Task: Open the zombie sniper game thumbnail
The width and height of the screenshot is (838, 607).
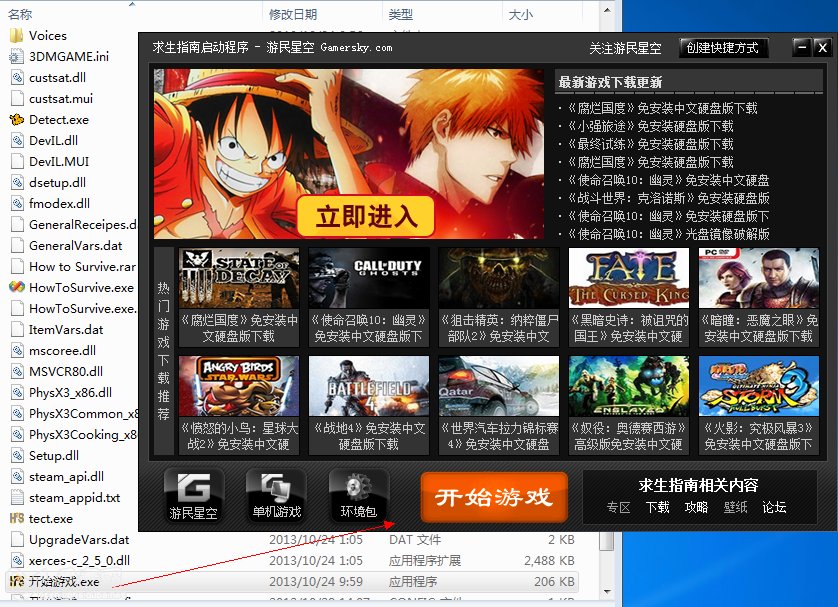Action: (499, 278)
